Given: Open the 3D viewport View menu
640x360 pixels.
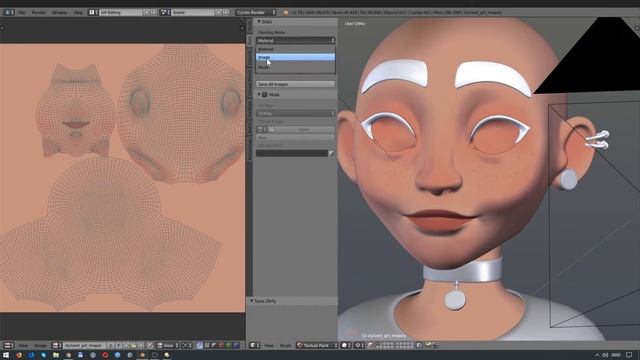Looking at the screenshot, I should coord(269,345).
